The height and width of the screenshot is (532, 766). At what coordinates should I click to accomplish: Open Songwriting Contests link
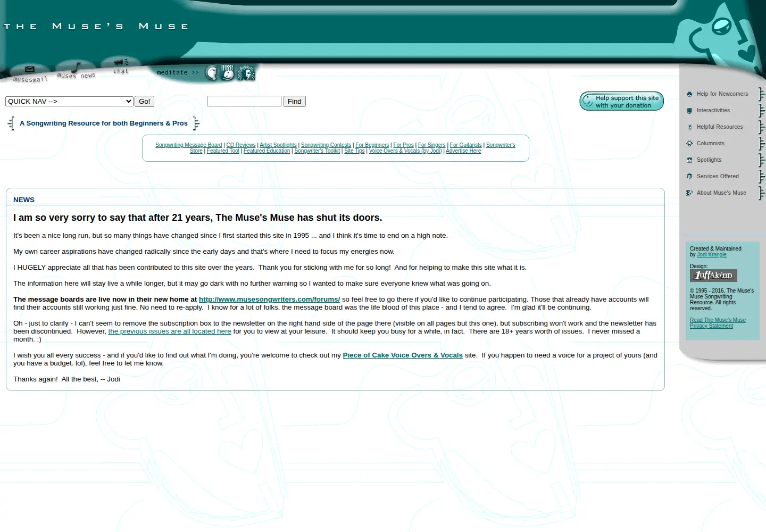click(326, 145)
